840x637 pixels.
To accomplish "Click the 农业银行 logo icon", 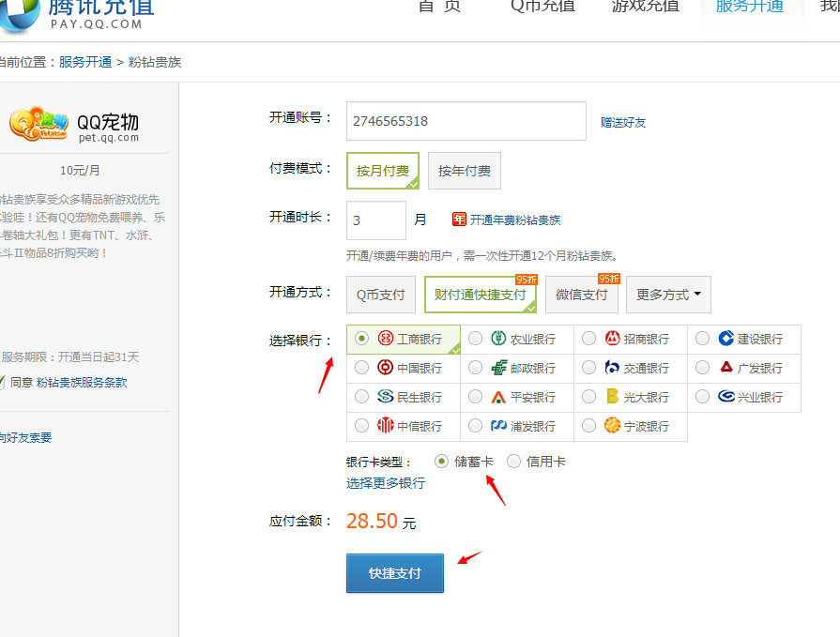I will (498, 339).
